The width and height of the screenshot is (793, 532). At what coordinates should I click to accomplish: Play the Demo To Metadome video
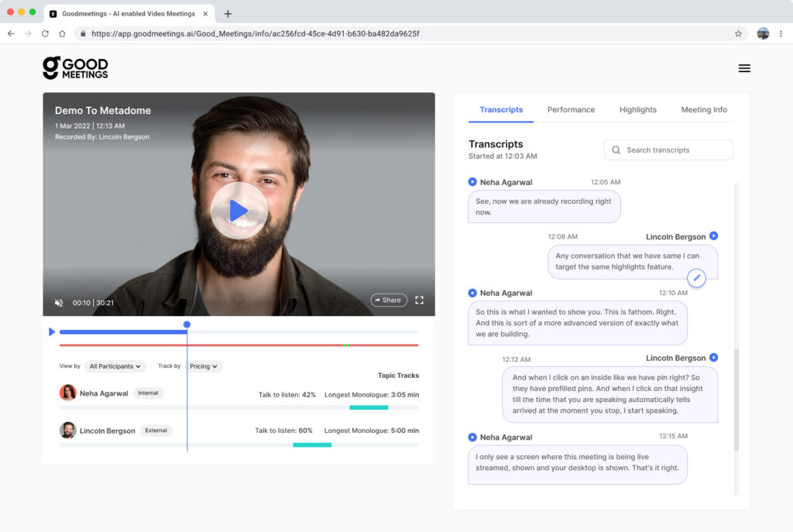point(239,211)
